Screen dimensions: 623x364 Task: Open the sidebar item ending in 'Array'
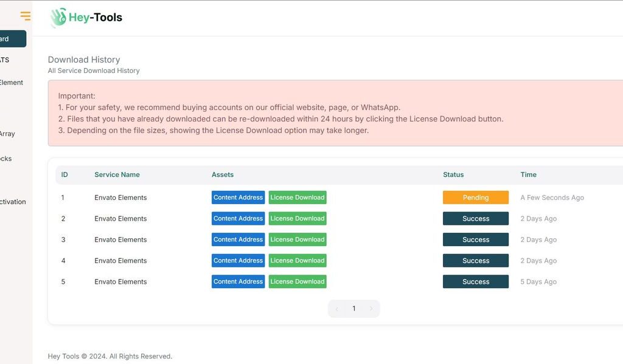[x=7, y=134]
